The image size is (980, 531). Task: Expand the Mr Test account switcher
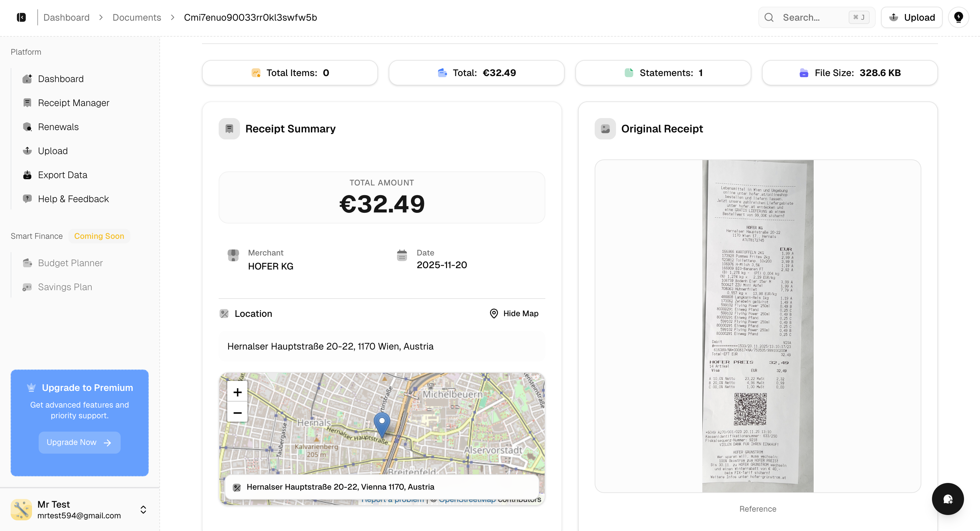tap(143, 510)
